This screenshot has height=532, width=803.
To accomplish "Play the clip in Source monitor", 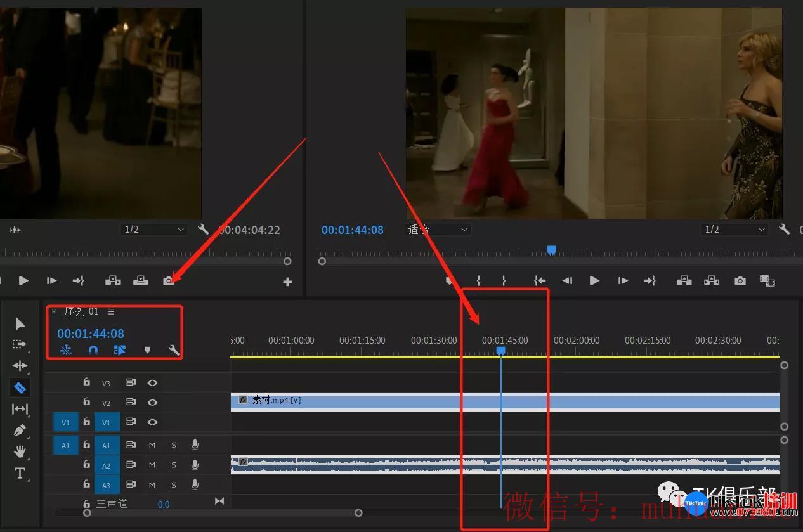I will (23, 280).
